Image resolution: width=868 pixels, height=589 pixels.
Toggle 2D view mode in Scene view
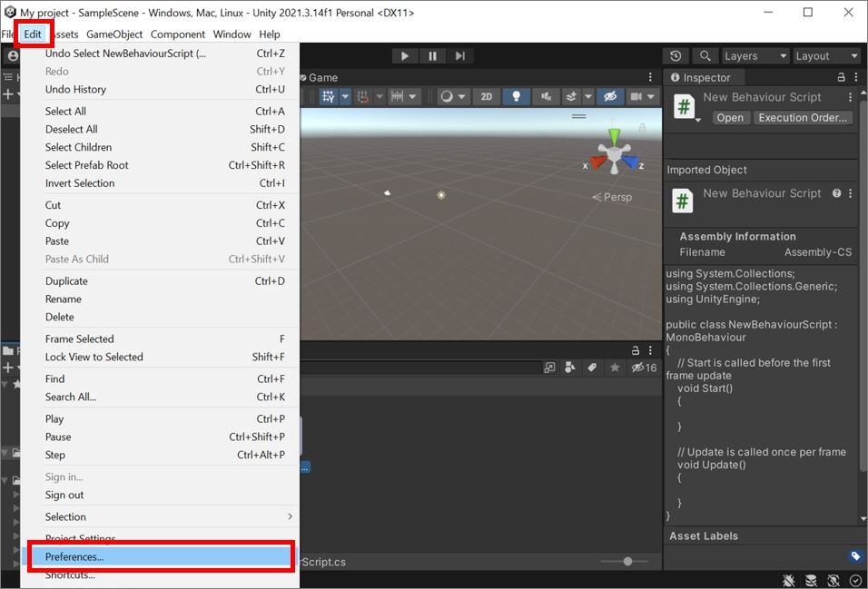(x=486, y=95)
